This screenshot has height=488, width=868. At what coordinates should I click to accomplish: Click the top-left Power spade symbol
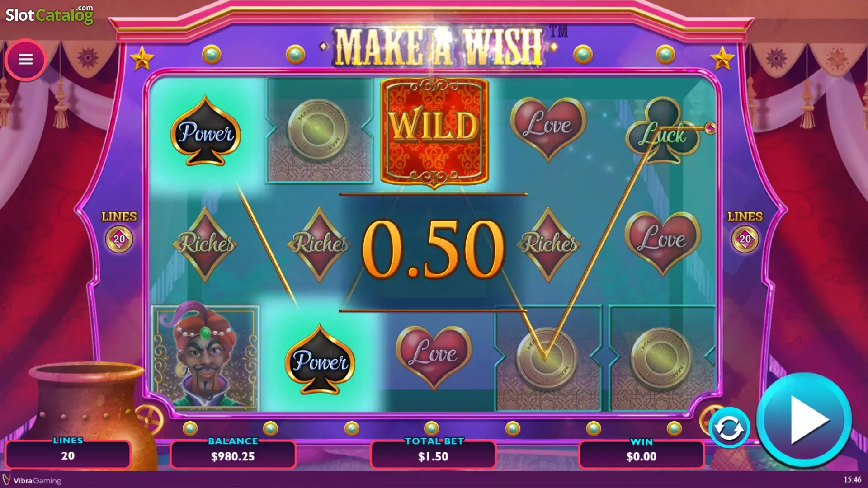click(206, 131)
